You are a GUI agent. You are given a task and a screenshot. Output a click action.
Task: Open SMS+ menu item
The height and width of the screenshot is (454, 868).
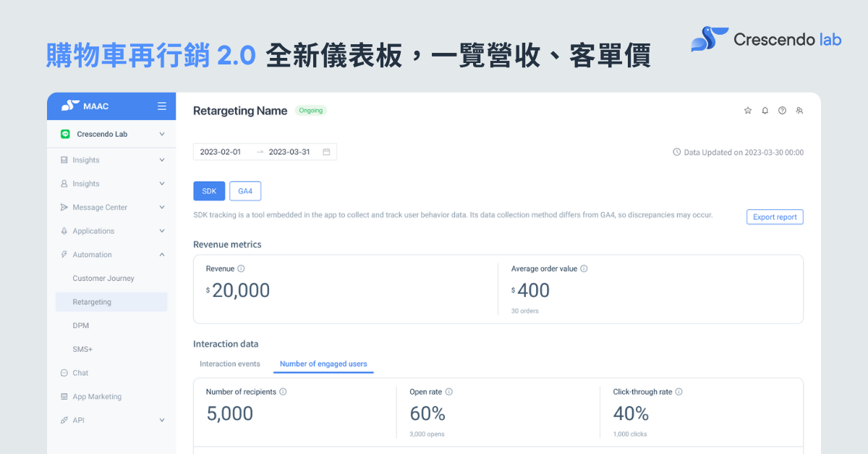(82, 349)
